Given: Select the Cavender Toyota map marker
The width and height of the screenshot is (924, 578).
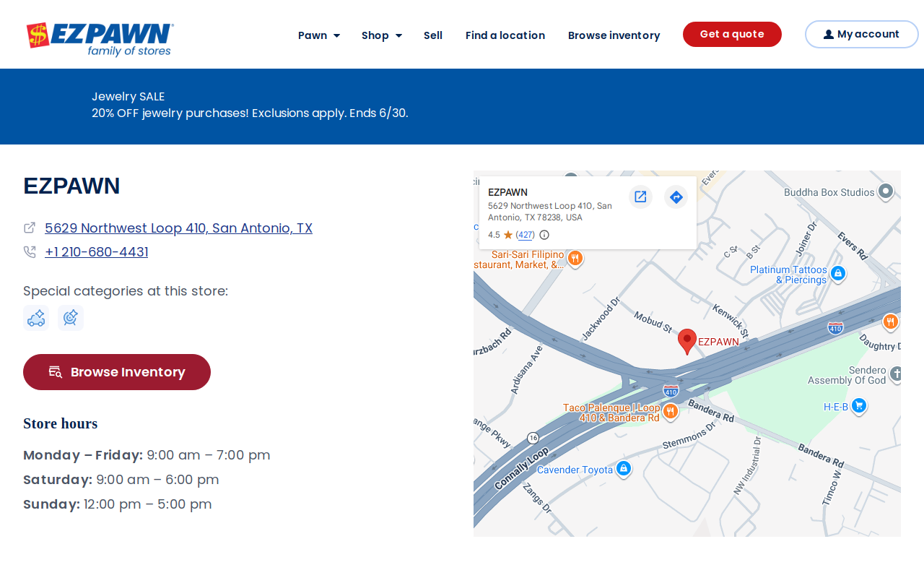Looking at the screenshot, I should coord(624,469).
